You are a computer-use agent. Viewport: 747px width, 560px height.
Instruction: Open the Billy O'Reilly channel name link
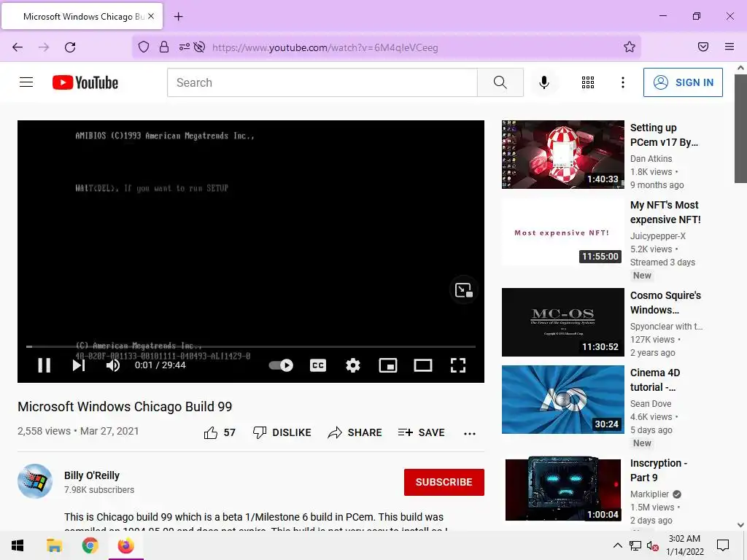92,475
